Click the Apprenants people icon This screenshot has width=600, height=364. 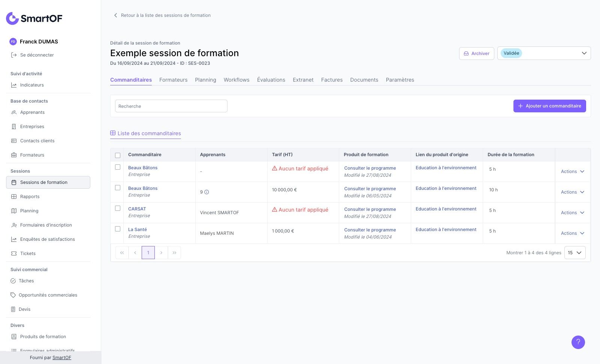14,112
